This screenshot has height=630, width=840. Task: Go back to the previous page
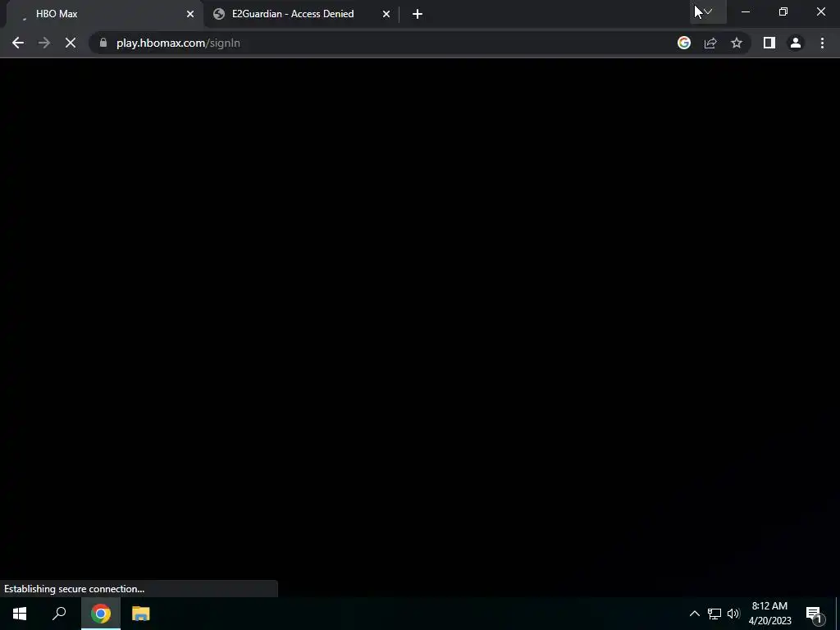click(x=18, y=43)
